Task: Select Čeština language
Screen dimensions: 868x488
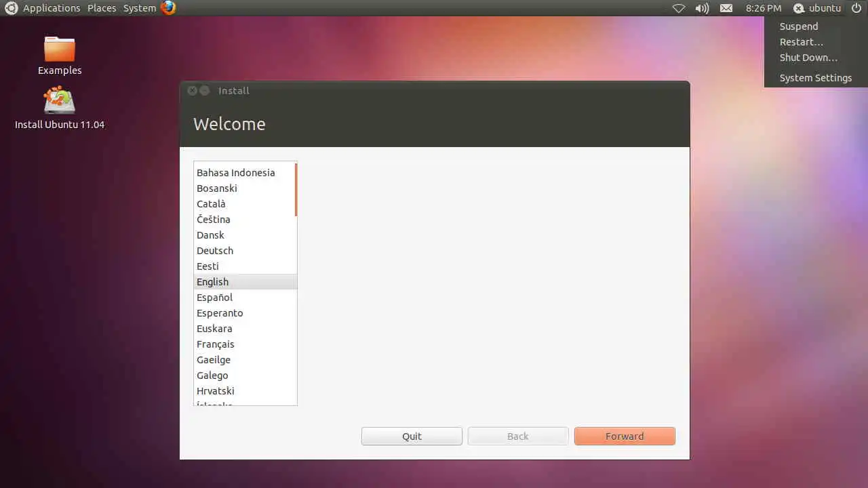Action: 244,220
